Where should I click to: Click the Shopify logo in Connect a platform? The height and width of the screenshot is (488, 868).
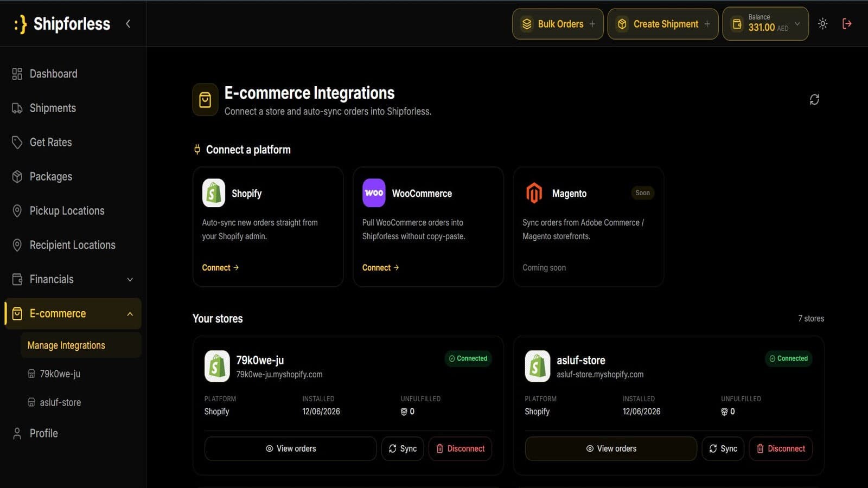point(214,193)
